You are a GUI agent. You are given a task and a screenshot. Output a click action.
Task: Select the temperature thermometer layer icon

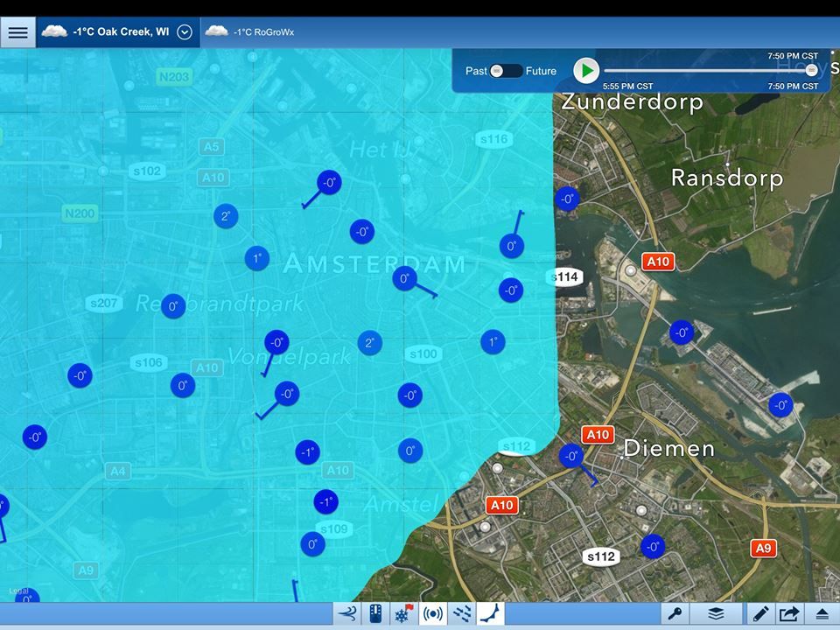point(376,614)
